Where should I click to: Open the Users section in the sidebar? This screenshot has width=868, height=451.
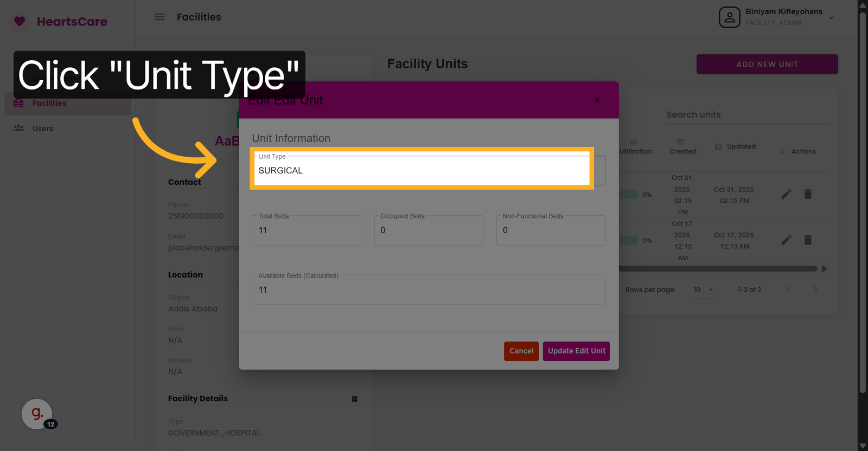click(x=42, y=128)
